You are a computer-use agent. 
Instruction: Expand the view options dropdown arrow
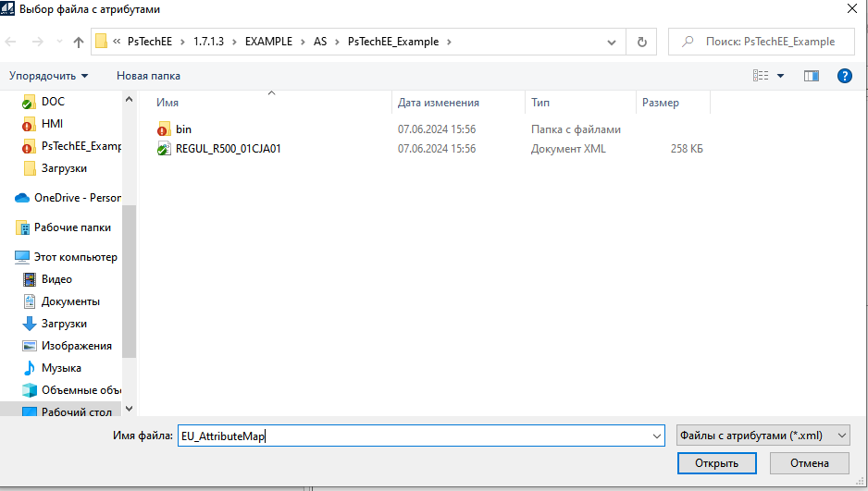coord(780,76)
